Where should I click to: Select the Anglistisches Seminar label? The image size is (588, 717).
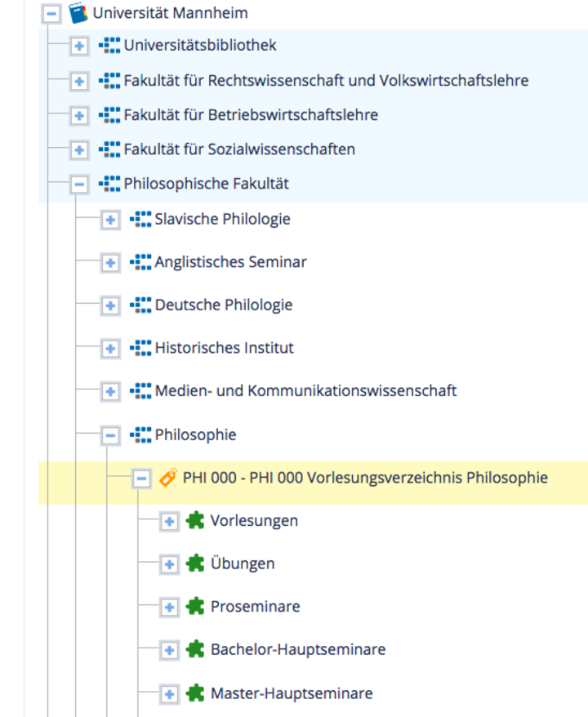231,262
